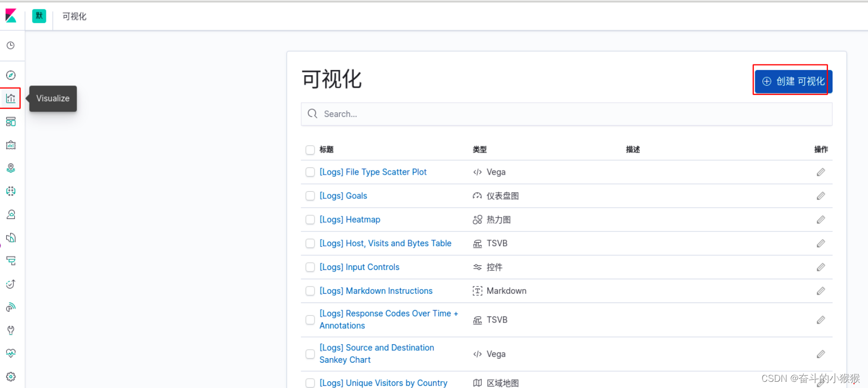Open APM icon in sidebar
868x388 pixels.
(11, 261)
